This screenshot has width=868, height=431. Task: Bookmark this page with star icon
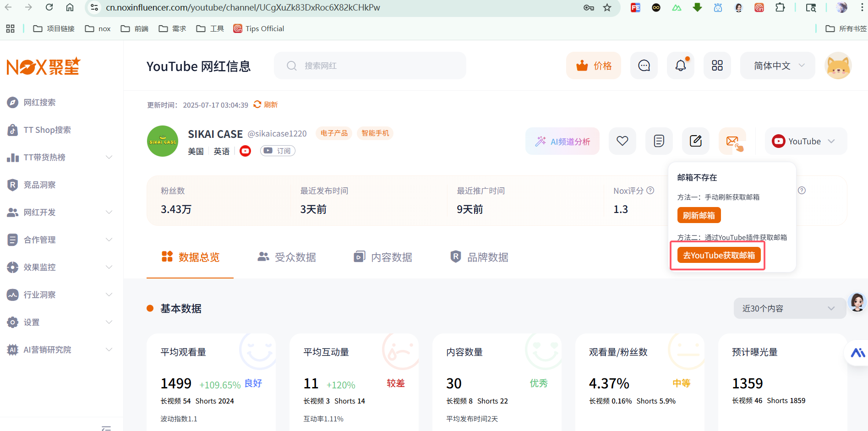[607, 7]
